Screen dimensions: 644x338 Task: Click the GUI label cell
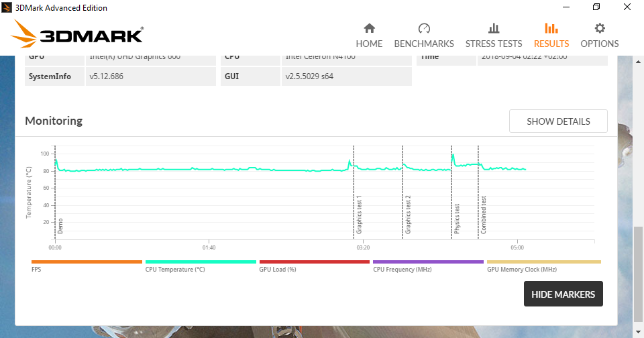click(x=250, y=76)
